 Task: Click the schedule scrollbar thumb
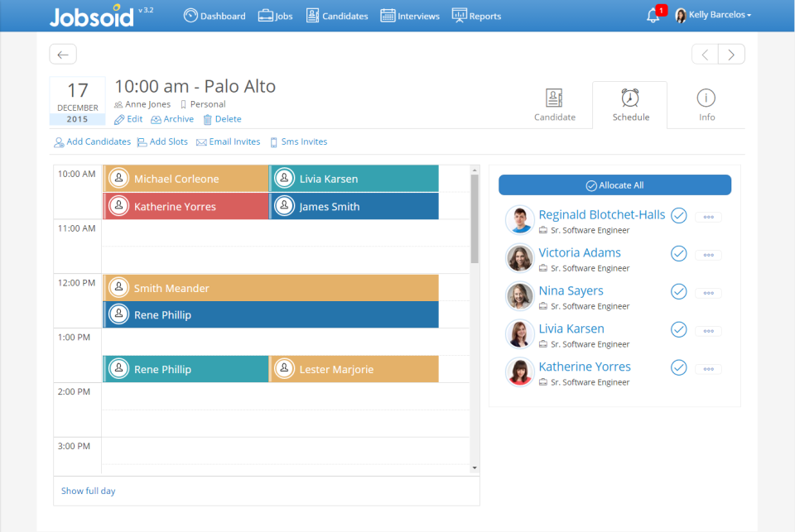coord(475,219)
